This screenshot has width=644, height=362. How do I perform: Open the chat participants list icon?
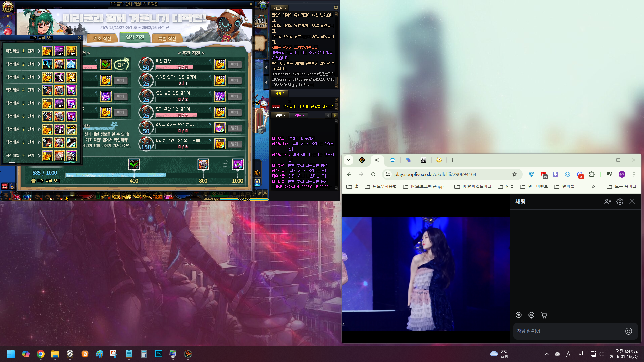(608, 202)
